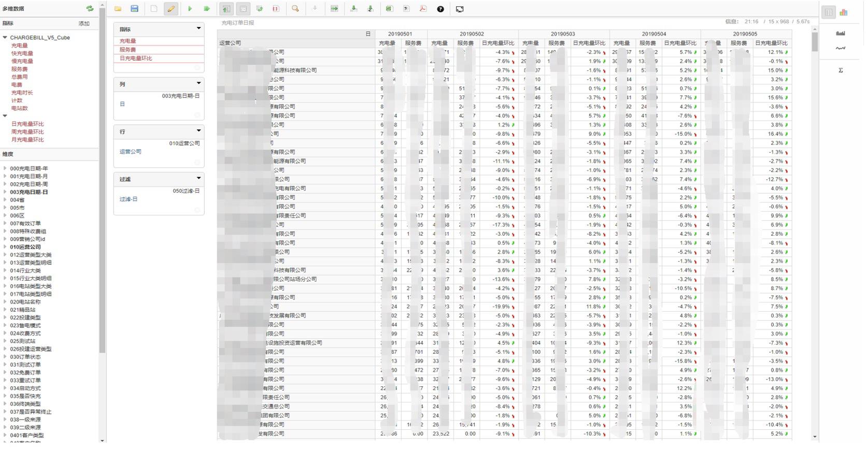Switch to bar chart mode icon
This screenshot has width=868, height=449.
pyautogui.click(x=844, y=12)
